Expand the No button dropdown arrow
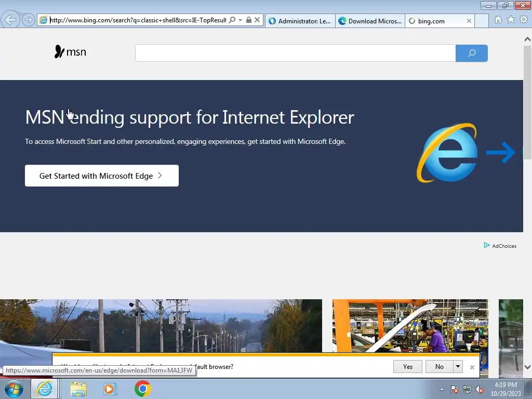The image size is (532, 399). (x=458, y=367)
